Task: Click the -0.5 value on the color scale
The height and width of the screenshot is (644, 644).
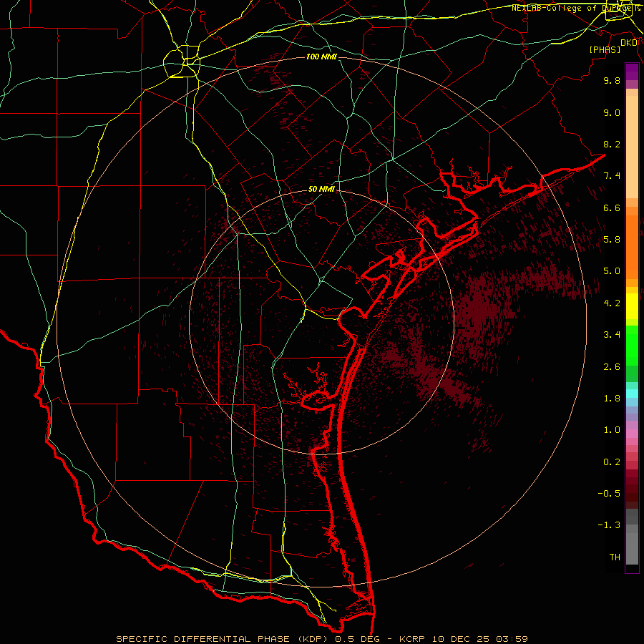Action: 609,494
